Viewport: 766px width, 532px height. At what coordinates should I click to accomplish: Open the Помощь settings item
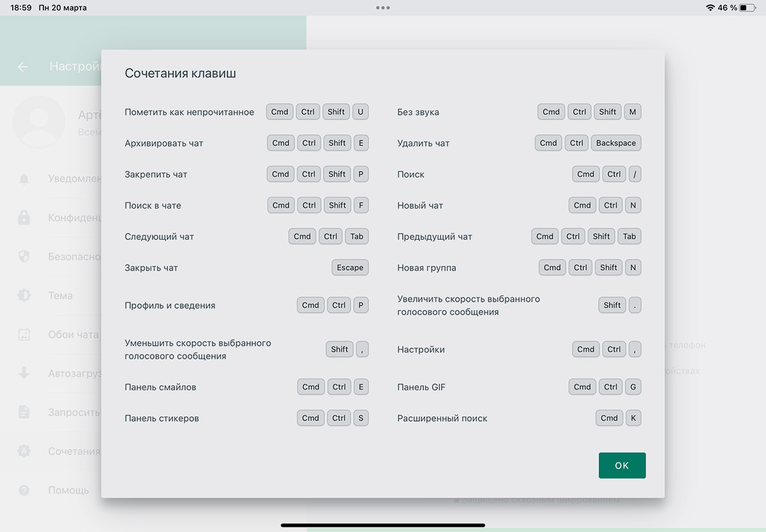click(68, 490)
